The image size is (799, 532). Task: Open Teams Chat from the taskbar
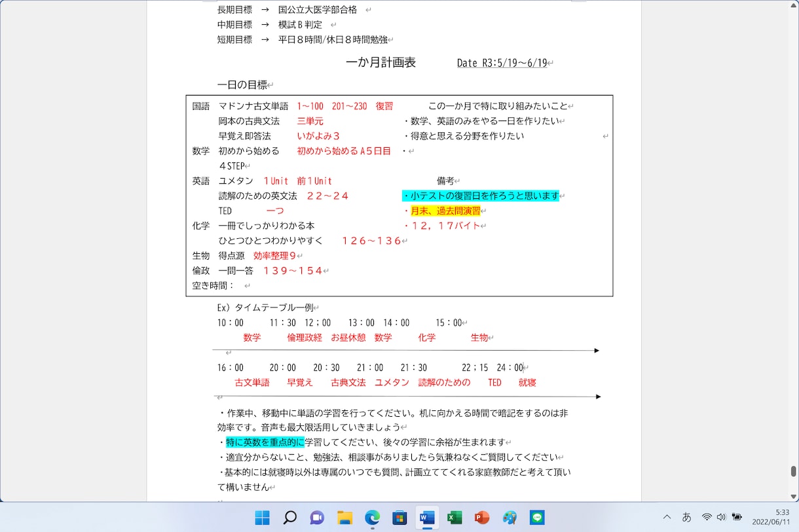pos(317,518)
